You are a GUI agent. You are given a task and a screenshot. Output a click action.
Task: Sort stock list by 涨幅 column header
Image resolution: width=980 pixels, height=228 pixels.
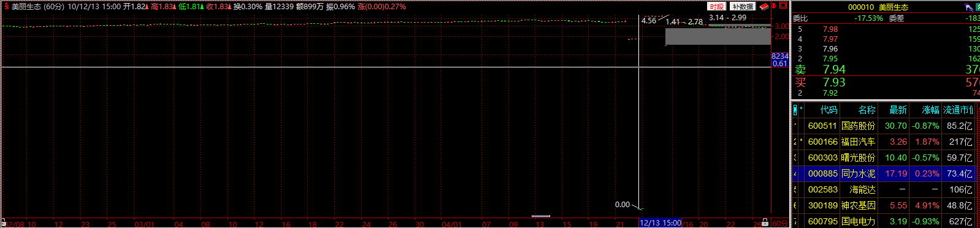[x=930, y=110]
